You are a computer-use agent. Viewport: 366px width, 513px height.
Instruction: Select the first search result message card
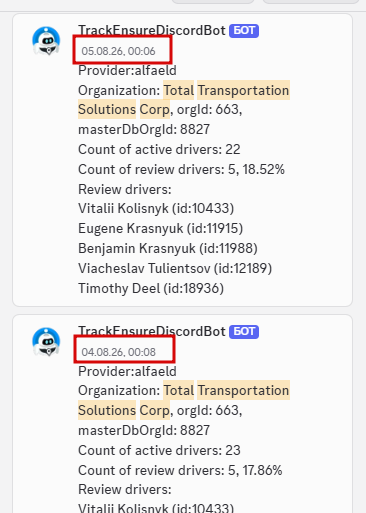point(182,160)
